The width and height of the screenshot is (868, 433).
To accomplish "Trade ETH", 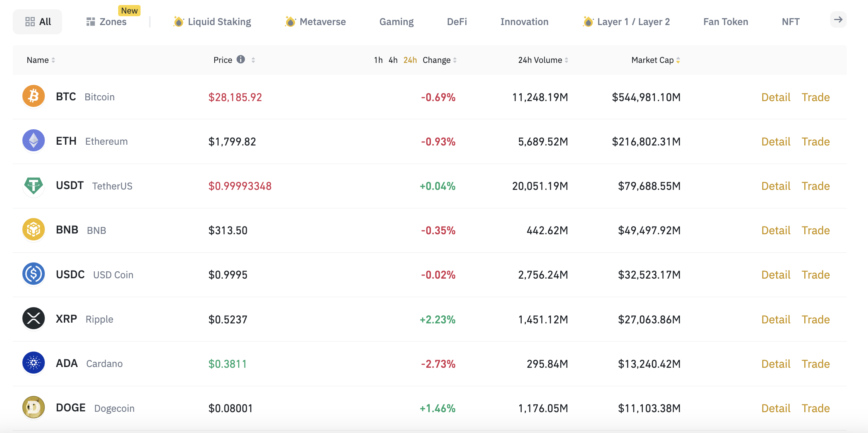I will tap(815, 142).
